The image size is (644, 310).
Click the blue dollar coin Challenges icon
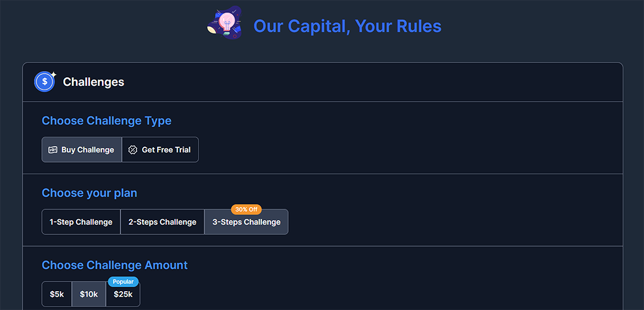tap(45, 82)
